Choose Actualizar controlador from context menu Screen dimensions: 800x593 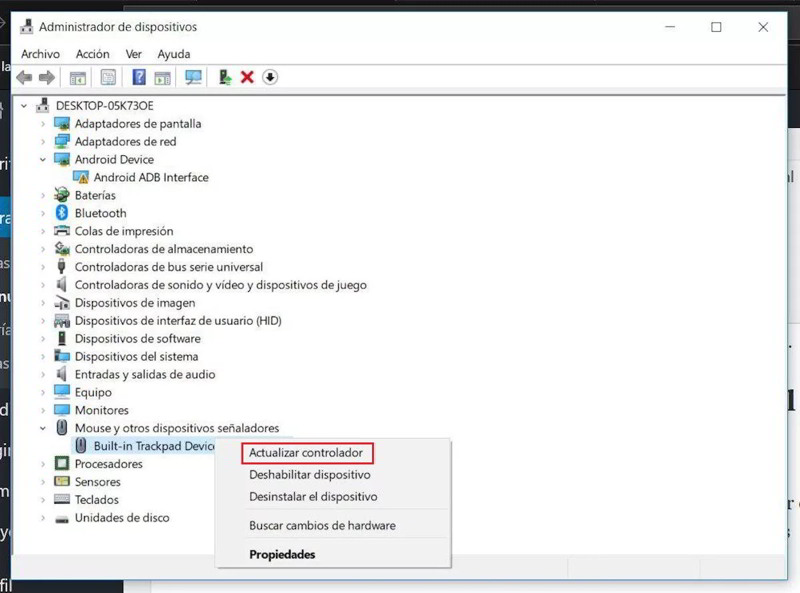(306, 453)
